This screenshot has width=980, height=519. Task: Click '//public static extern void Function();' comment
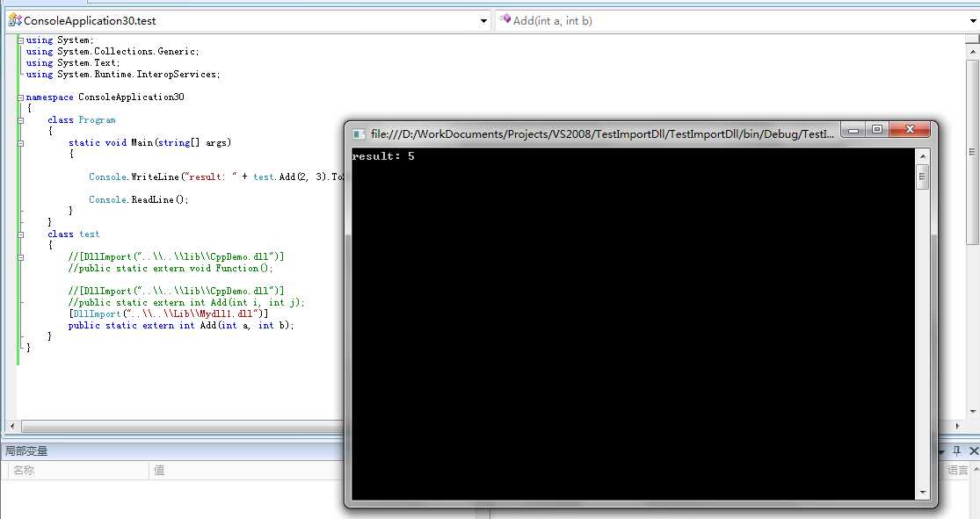pos(171,269)
